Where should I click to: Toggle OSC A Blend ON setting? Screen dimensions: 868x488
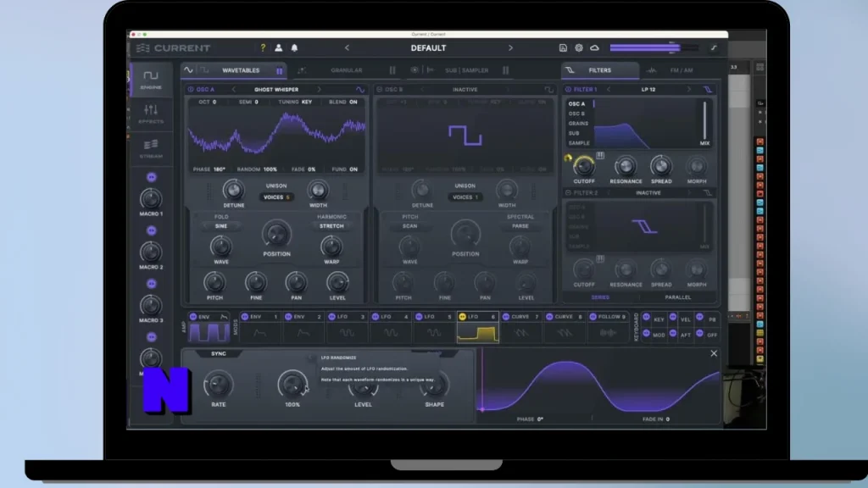343,103
